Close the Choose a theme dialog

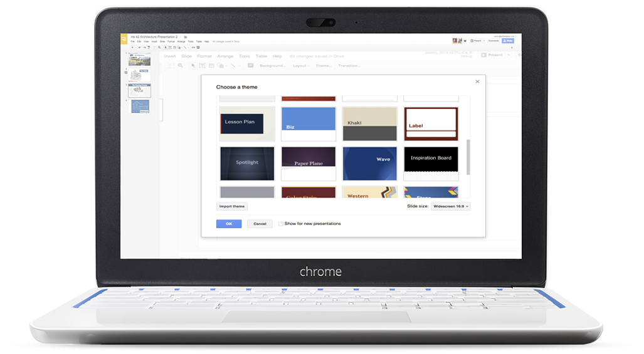point(477,81)
